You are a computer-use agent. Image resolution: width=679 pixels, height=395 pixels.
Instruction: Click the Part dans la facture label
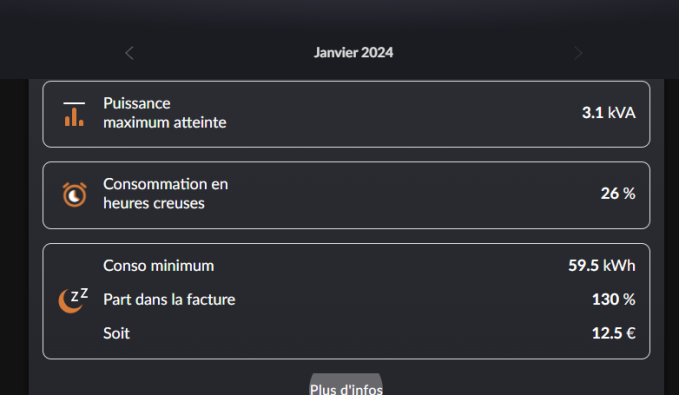click(169, 300)
